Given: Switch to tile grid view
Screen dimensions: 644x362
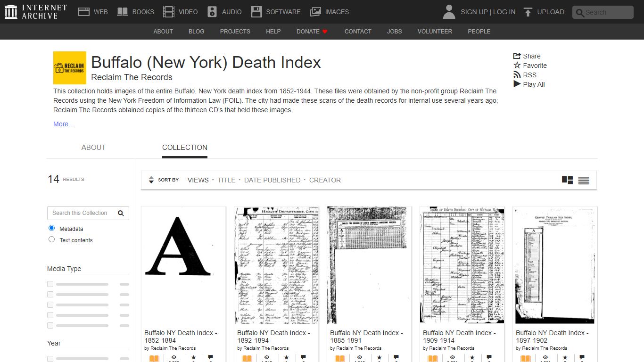Looking at the screenshot, I should click(568, 180).
